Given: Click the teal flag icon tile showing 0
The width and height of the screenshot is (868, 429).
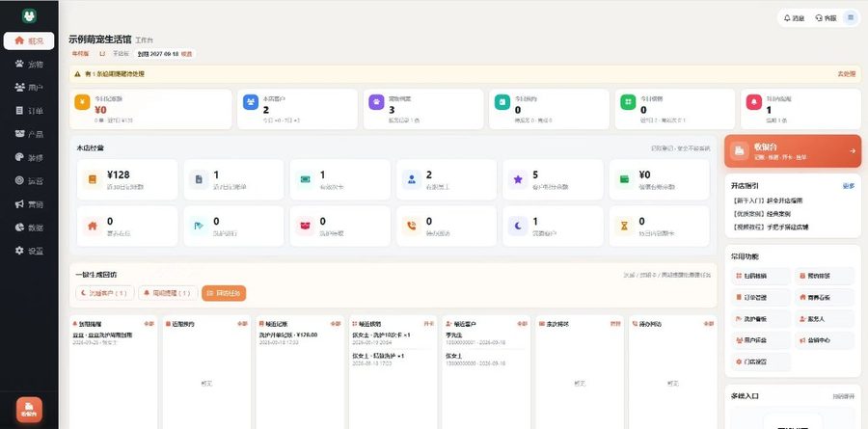Looking at the screenshot, I should point(233,226).
